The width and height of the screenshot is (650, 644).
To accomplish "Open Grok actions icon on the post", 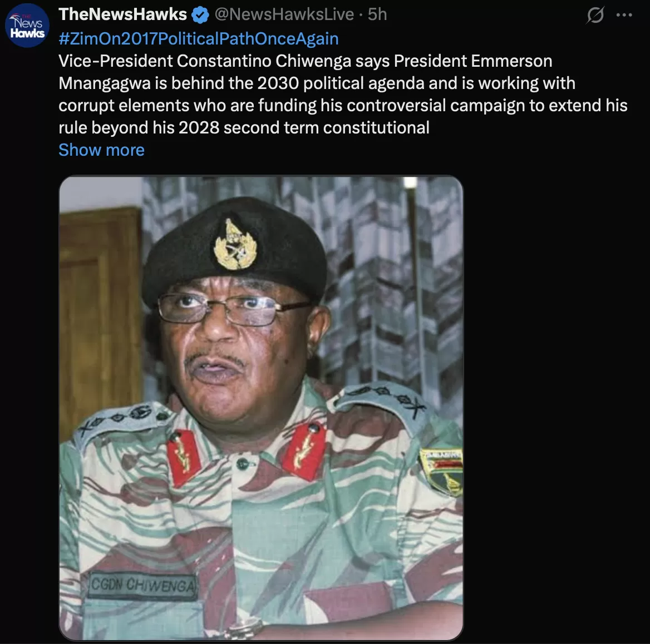I will click(595, 16).
